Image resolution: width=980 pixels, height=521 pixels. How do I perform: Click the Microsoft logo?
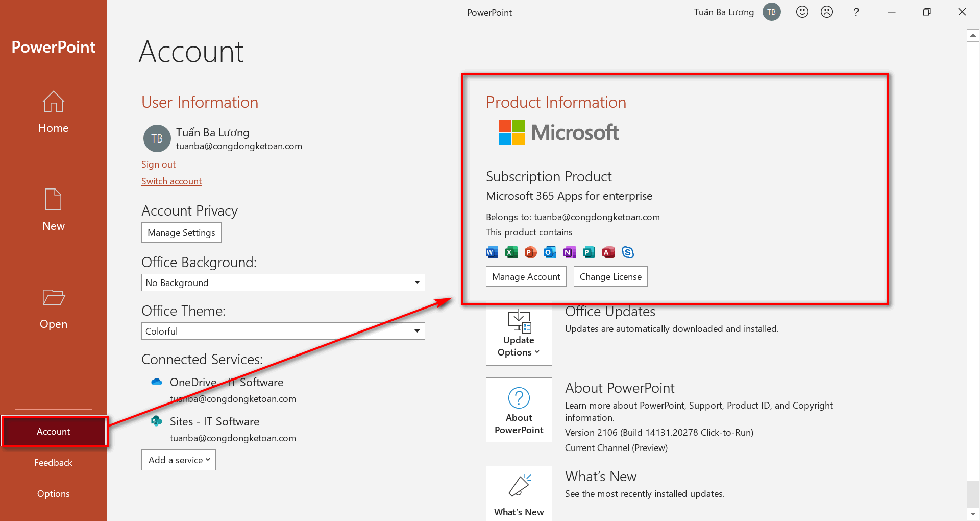pyautogui.click(x=559, y=132)
